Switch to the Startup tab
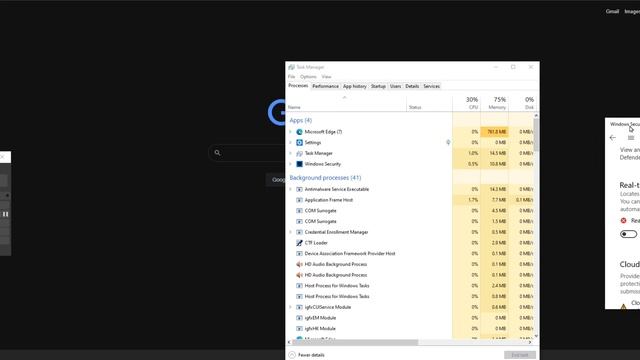Image resolution: width=640 pixels, height=360 pixels. pos(378,86)
